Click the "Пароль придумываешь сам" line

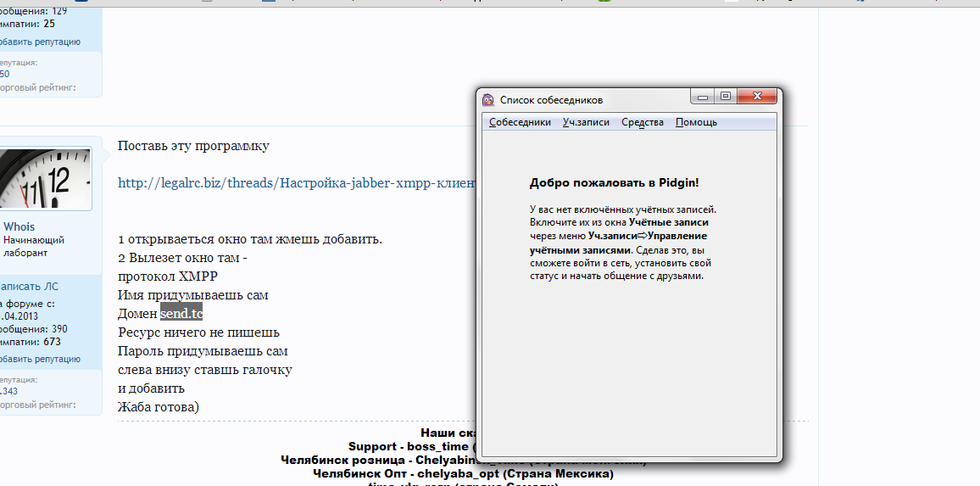coord(203,351)
